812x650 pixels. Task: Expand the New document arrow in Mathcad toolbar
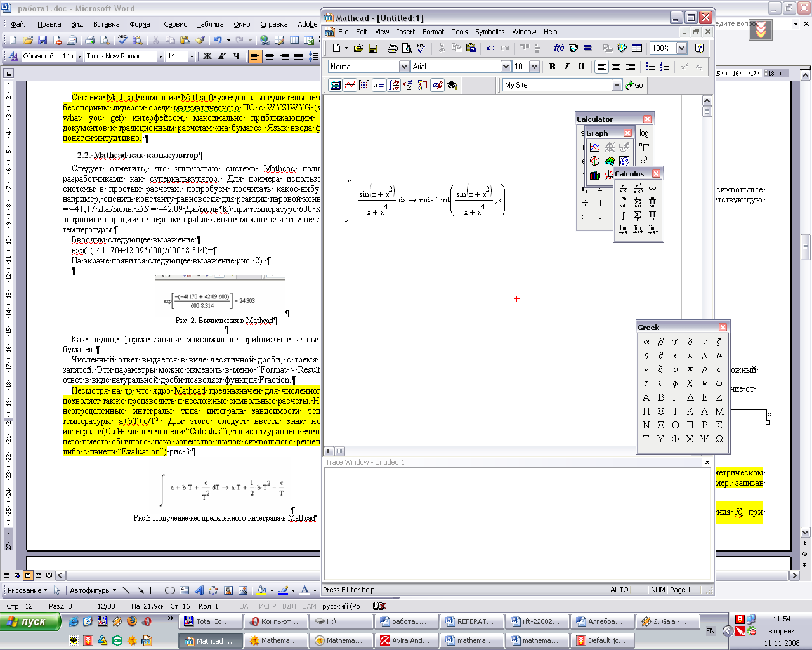coord(346,48)
